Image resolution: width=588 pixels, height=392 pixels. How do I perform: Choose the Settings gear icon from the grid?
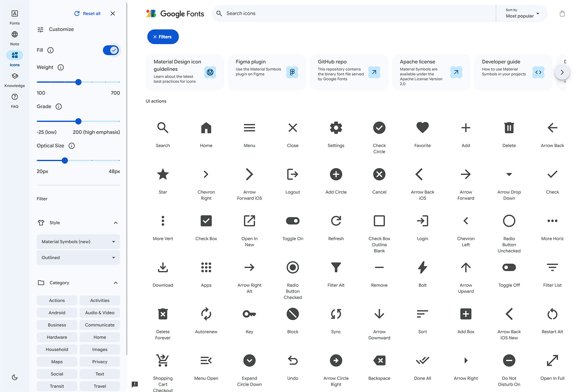point(336,128)
